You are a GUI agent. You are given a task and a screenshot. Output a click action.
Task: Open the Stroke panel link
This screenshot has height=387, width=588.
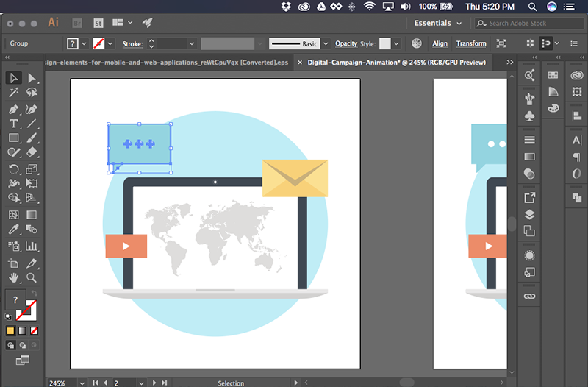click(132, 44)
